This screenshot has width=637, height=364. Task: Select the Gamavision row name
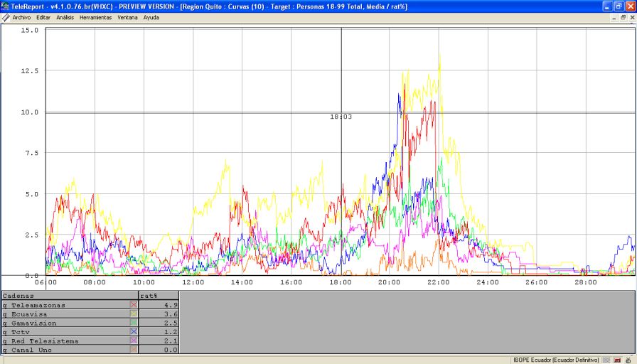(x=33, y=323)
